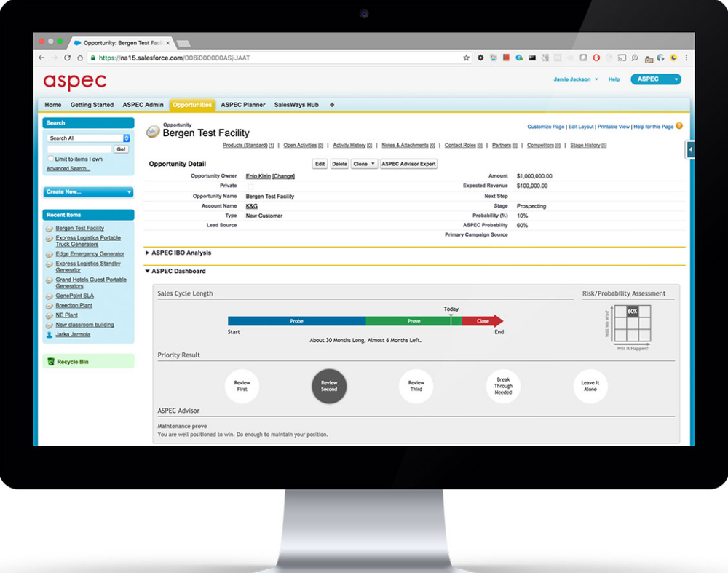This screenshot has height=573, width=728.
Task: Add a new tab with plus icon
Action: (332, 105)
